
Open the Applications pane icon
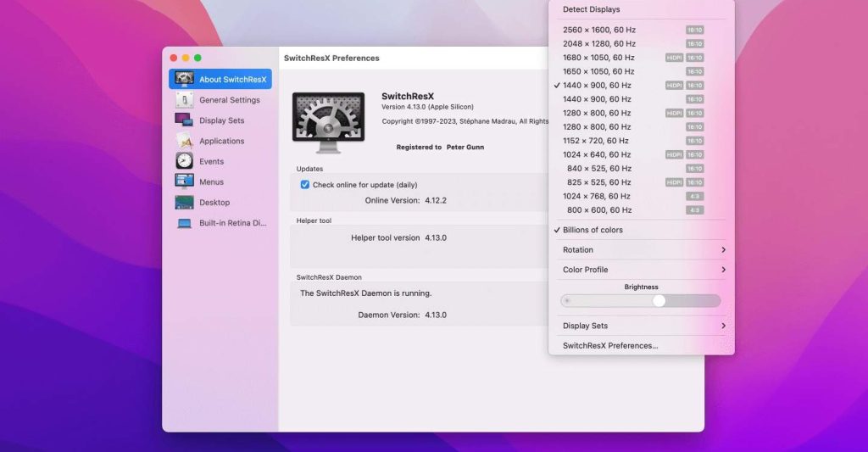[184, 141]
